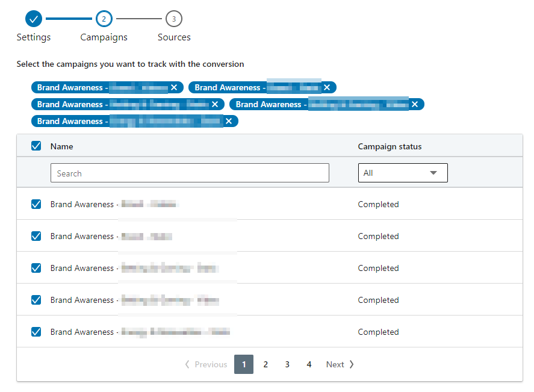Image resolution: width=534 pixels, height=392 pixels.
Task: Uncheck the fourth campaign row checkbox
Action: (36, 300)
